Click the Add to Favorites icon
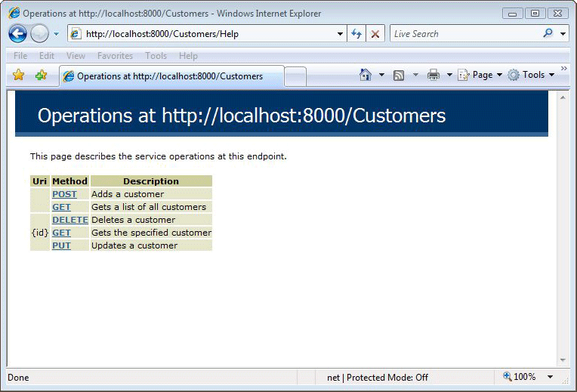577x392 pixels. tap(41, 75)
